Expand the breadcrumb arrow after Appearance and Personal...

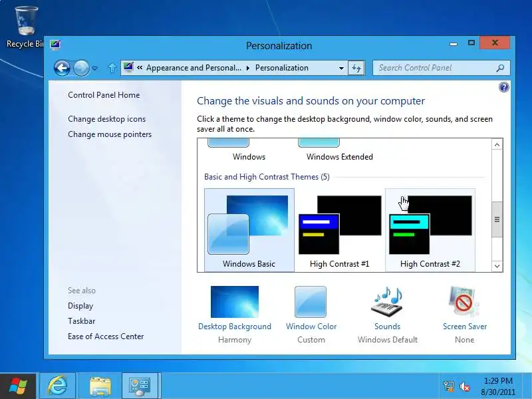click(248, 68)
